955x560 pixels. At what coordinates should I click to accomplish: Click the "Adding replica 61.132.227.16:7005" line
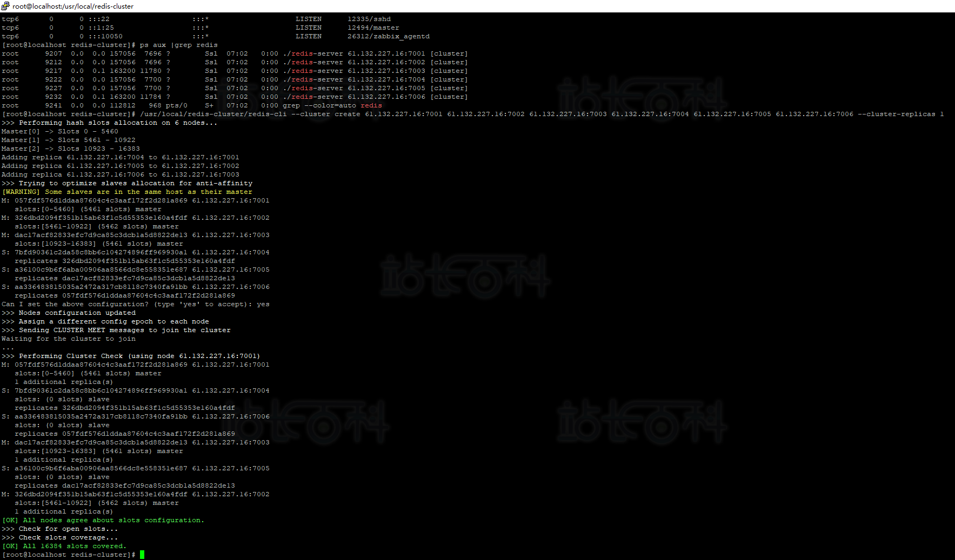121,166
